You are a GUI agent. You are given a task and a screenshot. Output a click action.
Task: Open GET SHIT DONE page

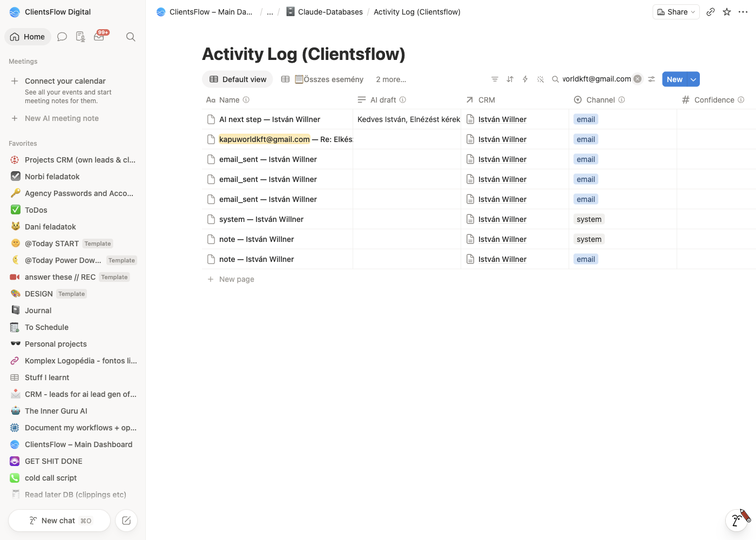73,461
